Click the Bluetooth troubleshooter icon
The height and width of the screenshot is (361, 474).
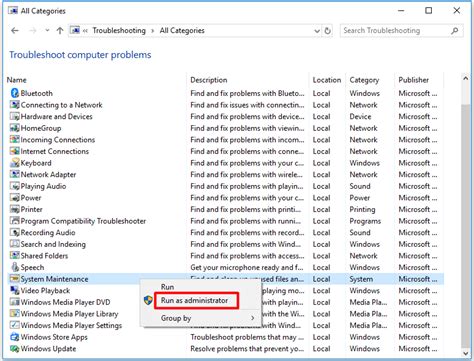click(x=14, y=93)
